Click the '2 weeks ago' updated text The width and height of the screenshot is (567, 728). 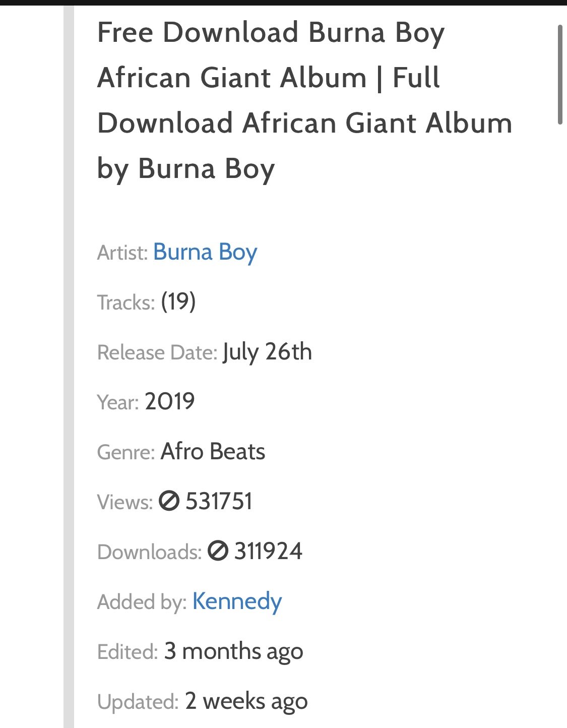(x=246, y=701)
